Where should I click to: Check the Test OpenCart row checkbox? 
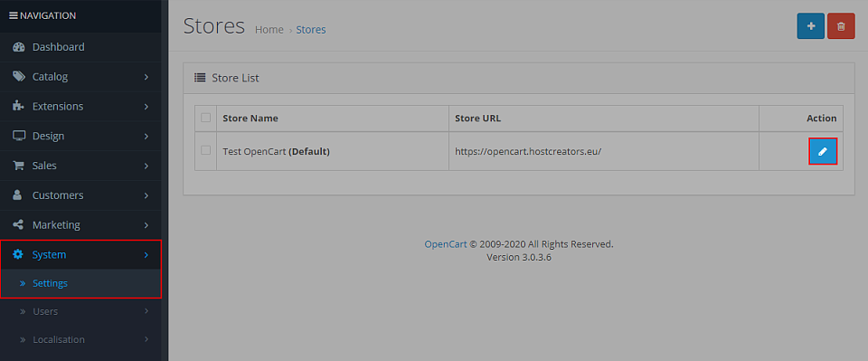(206, 150)
